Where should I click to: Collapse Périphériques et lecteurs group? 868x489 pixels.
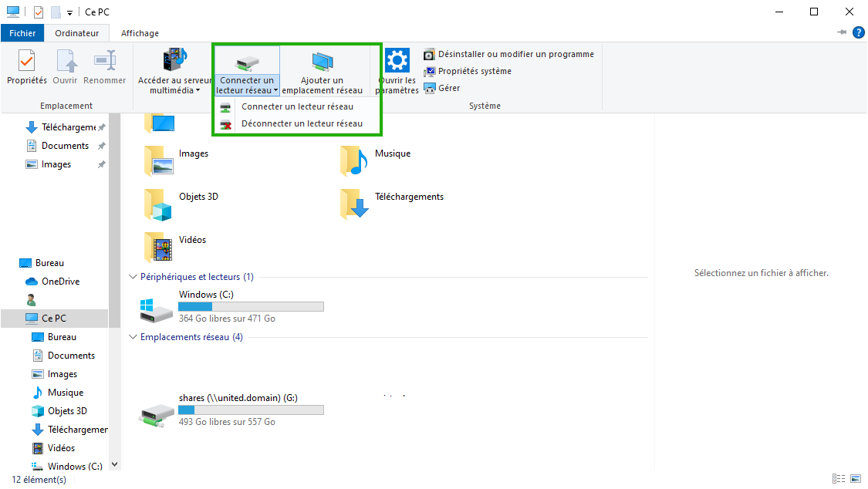(x=133, y=277)
